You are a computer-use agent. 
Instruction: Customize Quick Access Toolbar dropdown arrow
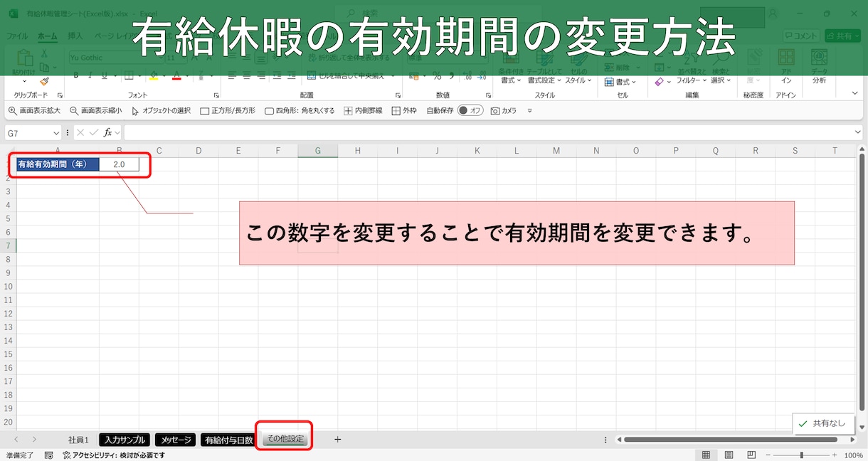529,111
